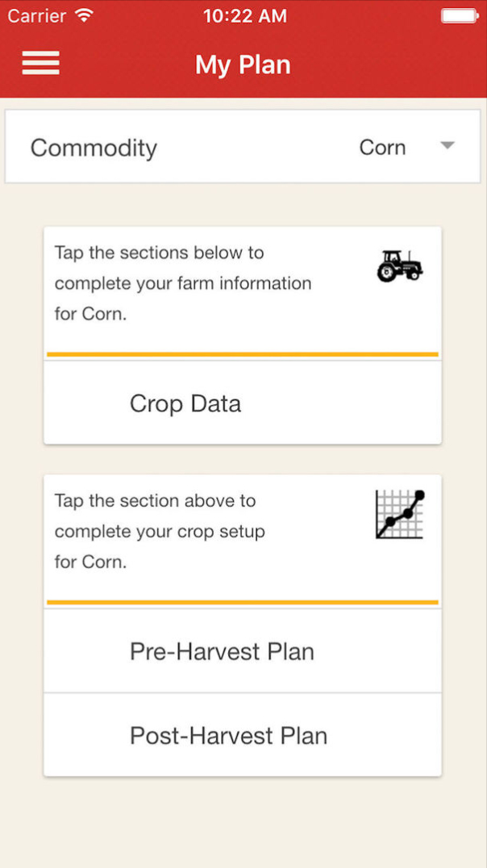This screenshot has height=868, width=487.
Task: Click the battery icon in status bar
Action: tap(460, 16)
